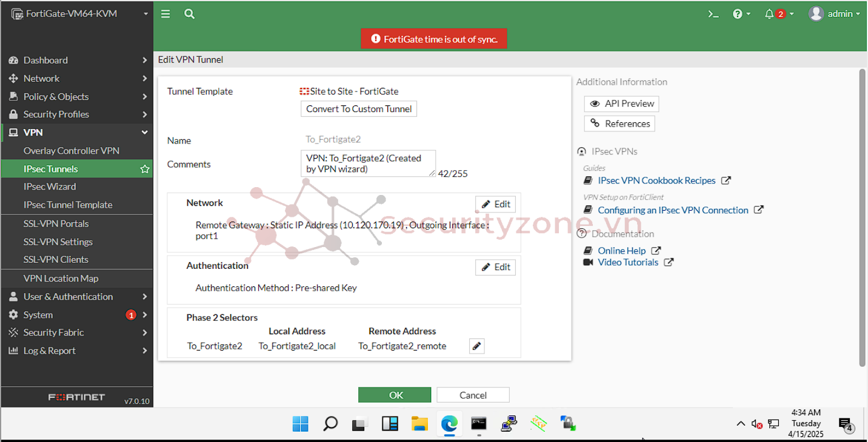868x442 pixels.
Task: Click the Log & Report chart icon
Action: pos(13,351)
